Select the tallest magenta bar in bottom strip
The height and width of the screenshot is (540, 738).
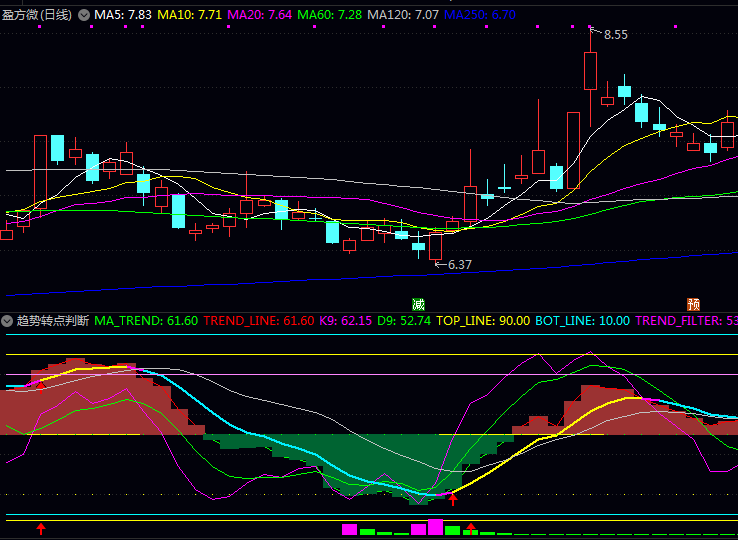(435, 527)
